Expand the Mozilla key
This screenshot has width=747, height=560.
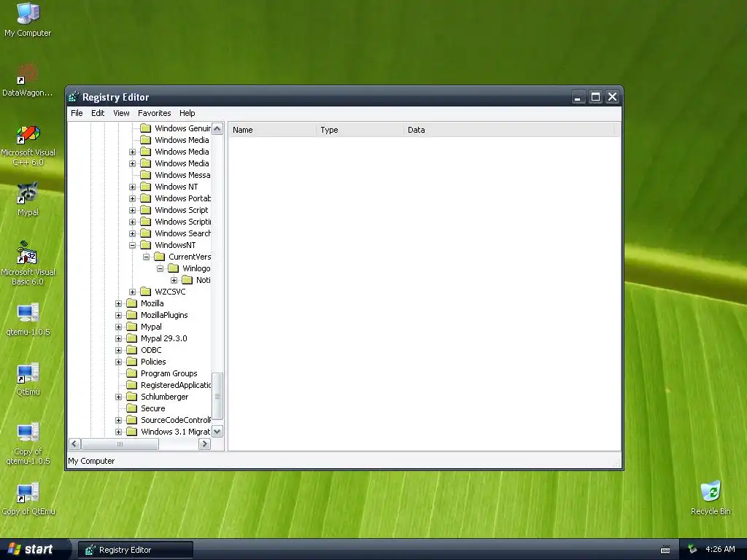tap(119, 304)
